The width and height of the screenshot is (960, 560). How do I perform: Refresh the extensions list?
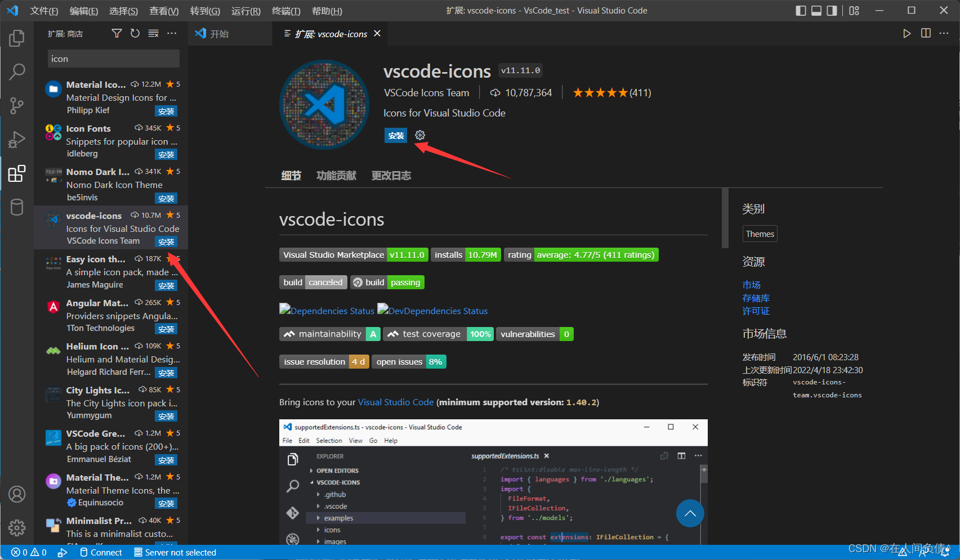135,33
